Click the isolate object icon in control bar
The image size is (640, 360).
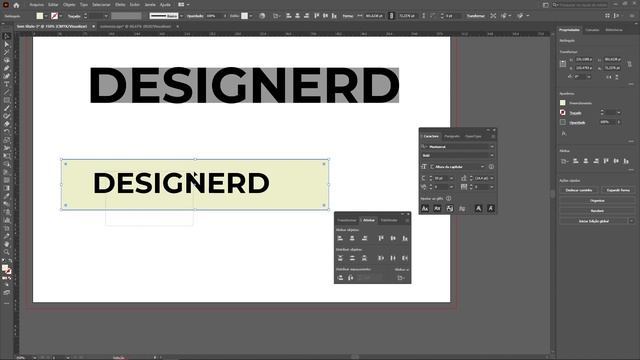493,16
